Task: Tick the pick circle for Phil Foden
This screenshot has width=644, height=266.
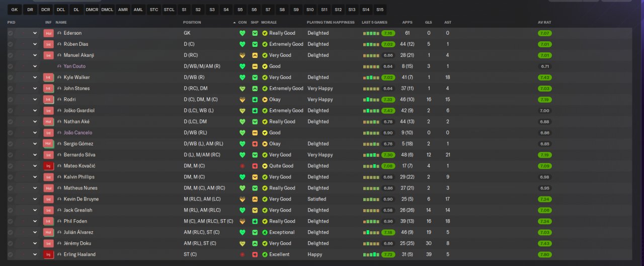Action: [x=10, y=222]
